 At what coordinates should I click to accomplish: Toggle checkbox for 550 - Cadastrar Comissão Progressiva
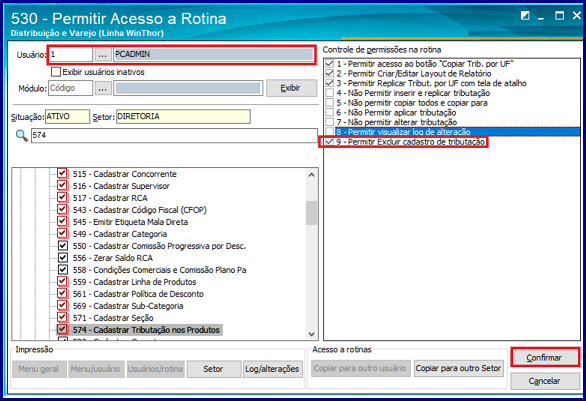63,246
